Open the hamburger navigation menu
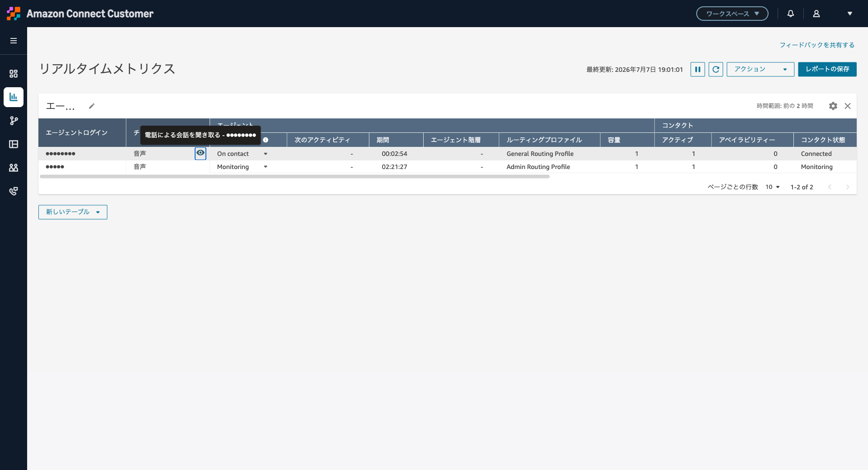Viewport: 868px width, 470px height. coord(14,41)
